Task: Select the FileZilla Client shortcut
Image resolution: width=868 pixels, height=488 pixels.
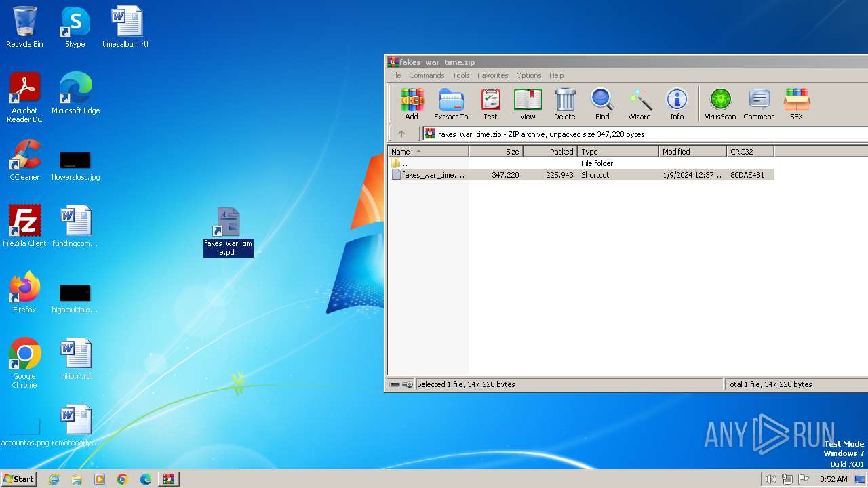Action: tap(24, 226)
